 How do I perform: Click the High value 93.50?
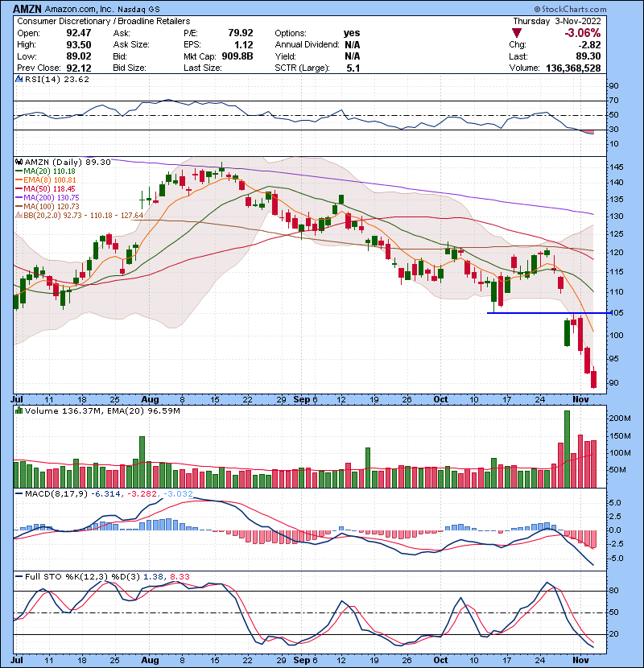78,44
